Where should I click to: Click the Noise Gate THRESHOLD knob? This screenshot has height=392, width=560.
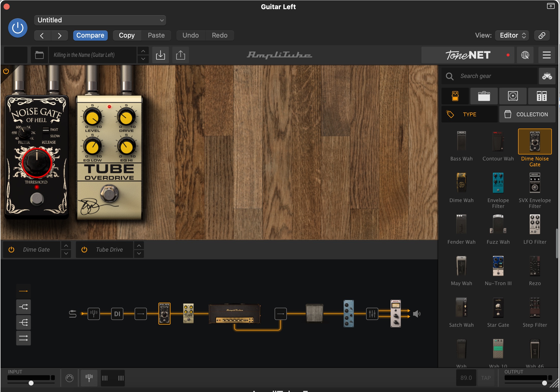[37, 162]
